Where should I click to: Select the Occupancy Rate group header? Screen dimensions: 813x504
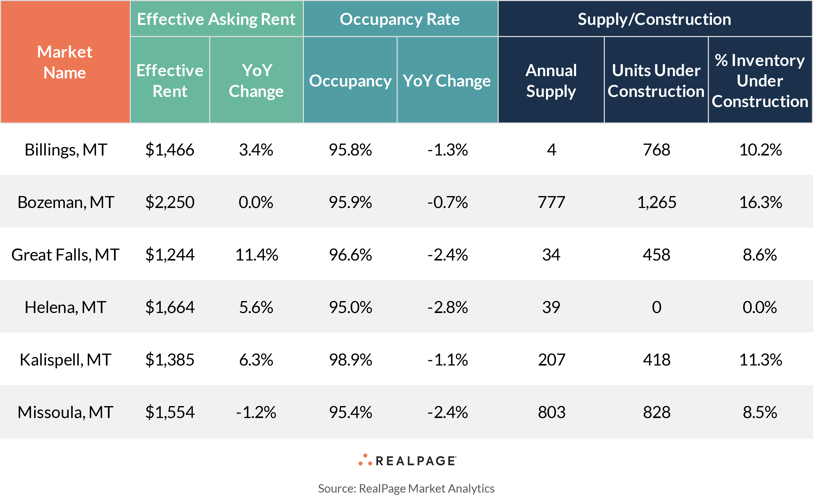pos(400,19)
